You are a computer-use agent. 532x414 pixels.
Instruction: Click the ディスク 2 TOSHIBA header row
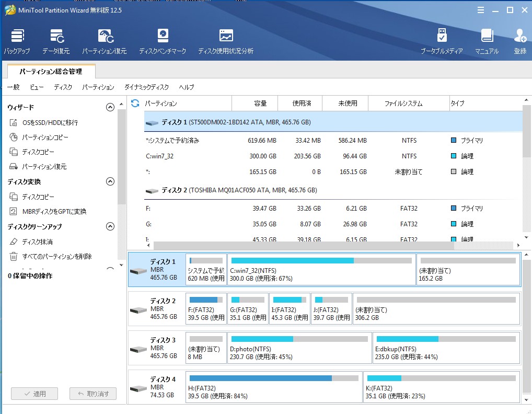coord(333,190)
